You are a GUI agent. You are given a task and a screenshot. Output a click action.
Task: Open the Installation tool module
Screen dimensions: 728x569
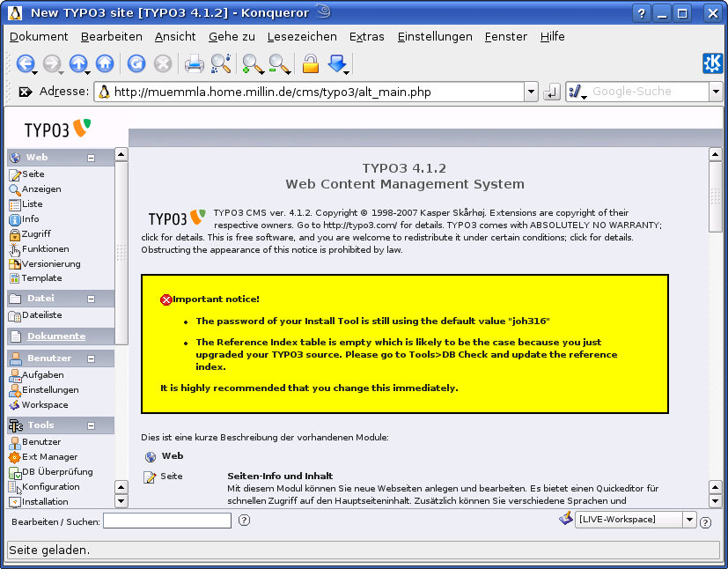click(x=39, y=502)
